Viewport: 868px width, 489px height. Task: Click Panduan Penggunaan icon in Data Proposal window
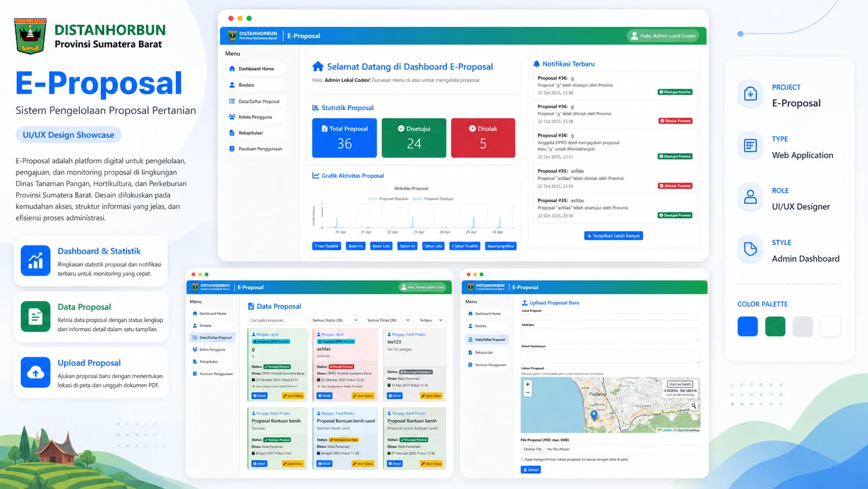pyautogui.click(x=195, y=374)
